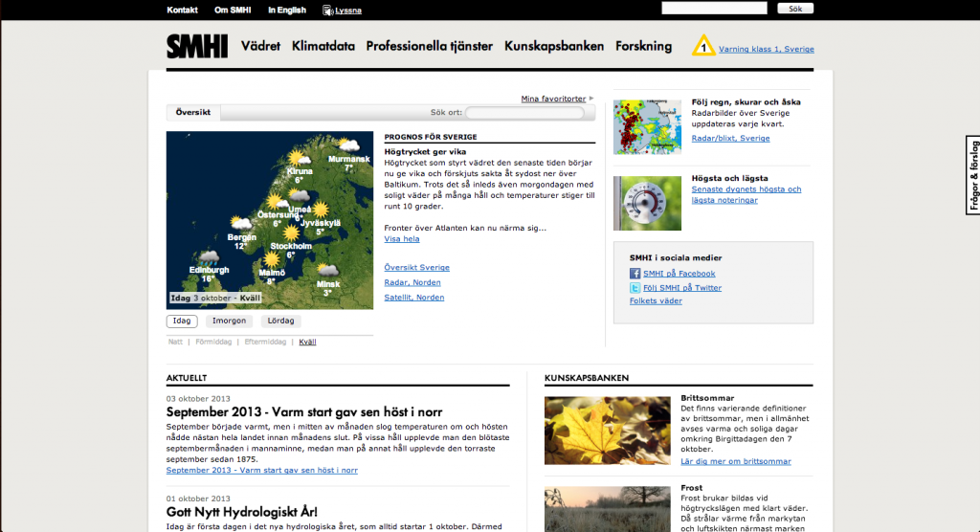The image size is (980, 532).
Task: Select the Idag forecast button
Action: coord(182,321)
